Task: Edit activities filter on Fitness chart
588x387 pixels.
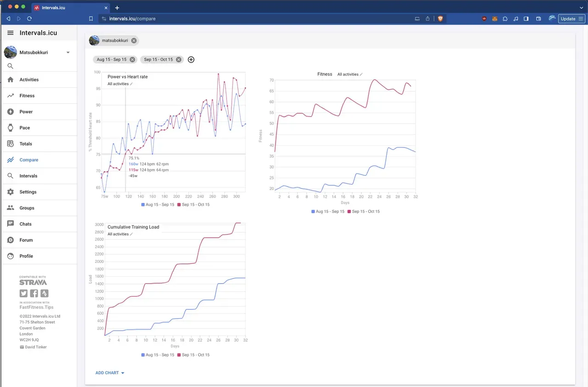Action: 361,74
